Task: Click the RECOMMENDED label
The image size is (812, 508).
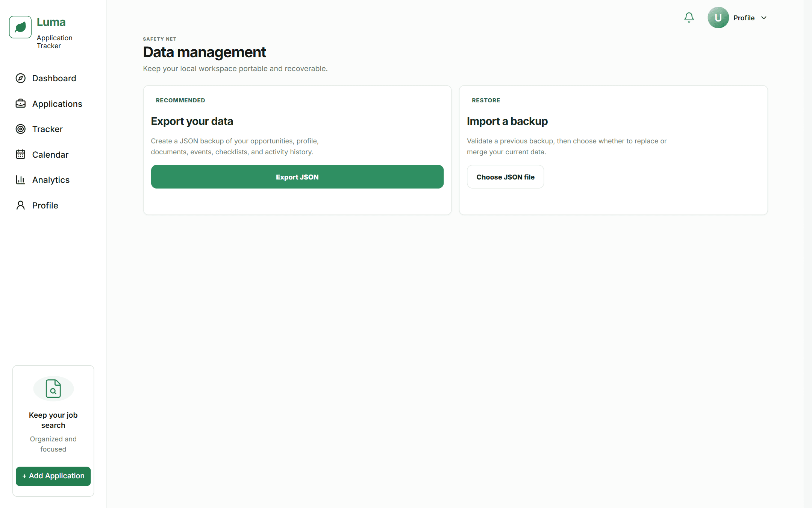Action: click(x=180, y=100)
